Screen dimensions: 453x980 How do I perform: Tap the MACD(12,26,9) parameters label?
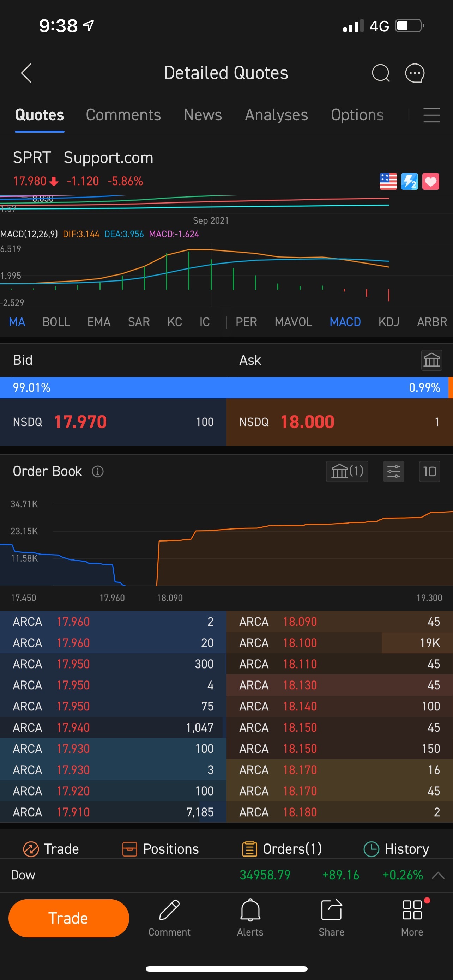(29, 234)
